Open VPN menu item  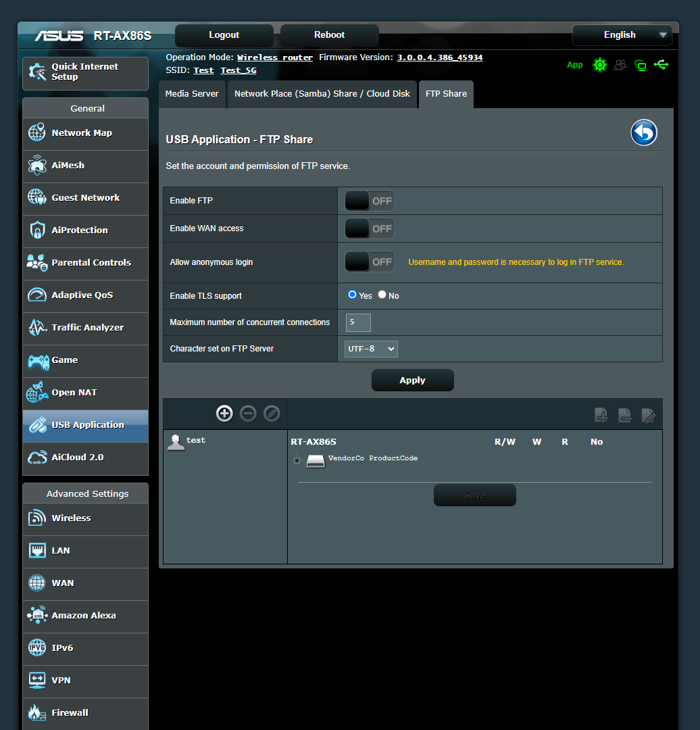(x=86, y=681)
